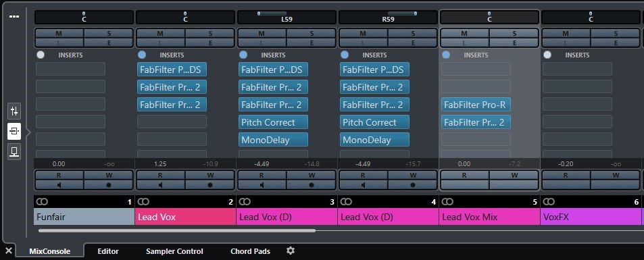Open the first empty insert slot on VoxFX
This screenshot has height=260, width=644.
(x=578, y=69)
